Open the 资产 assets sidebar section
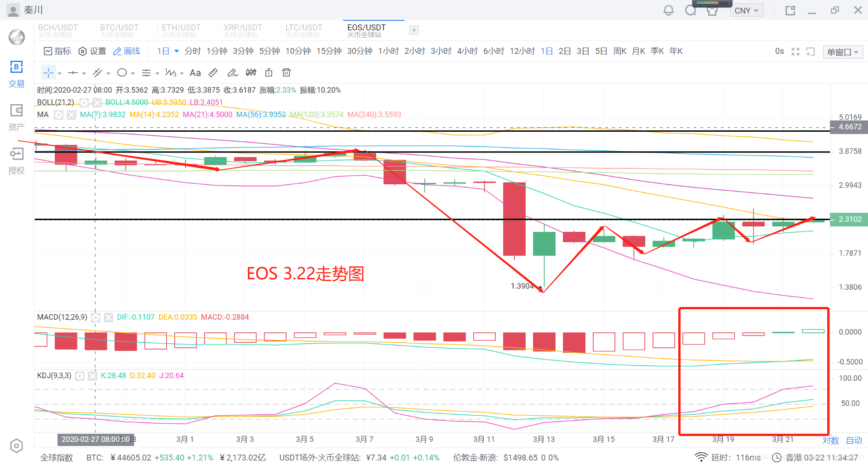 16,118
